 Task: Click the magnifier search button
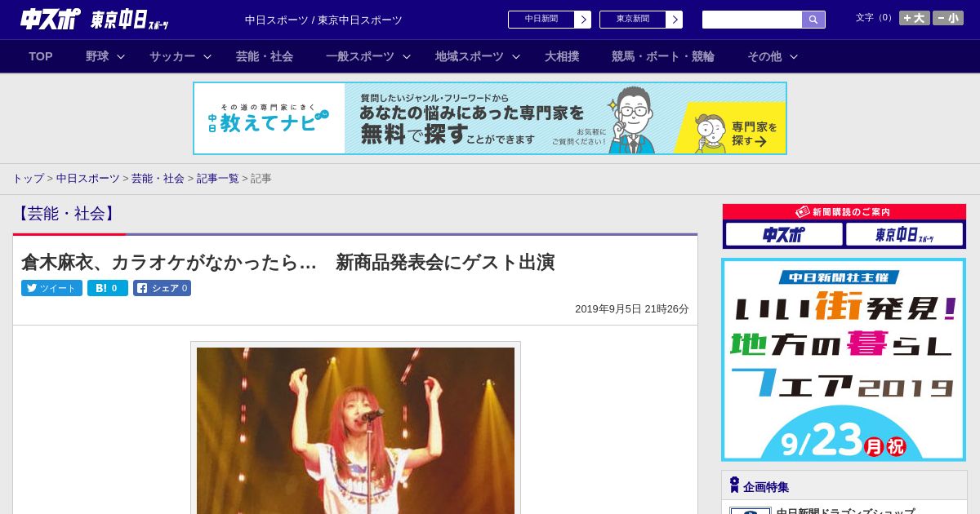[813, 20]
